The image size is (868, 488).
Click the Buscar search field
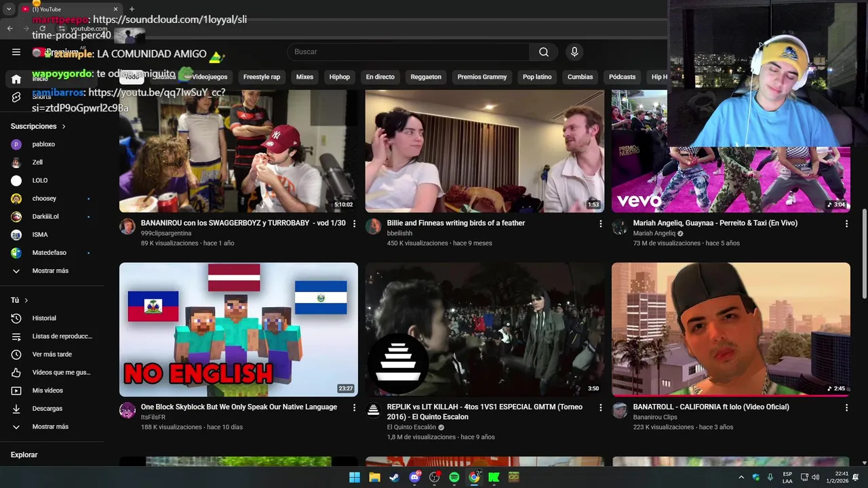(x=408, y=52)
